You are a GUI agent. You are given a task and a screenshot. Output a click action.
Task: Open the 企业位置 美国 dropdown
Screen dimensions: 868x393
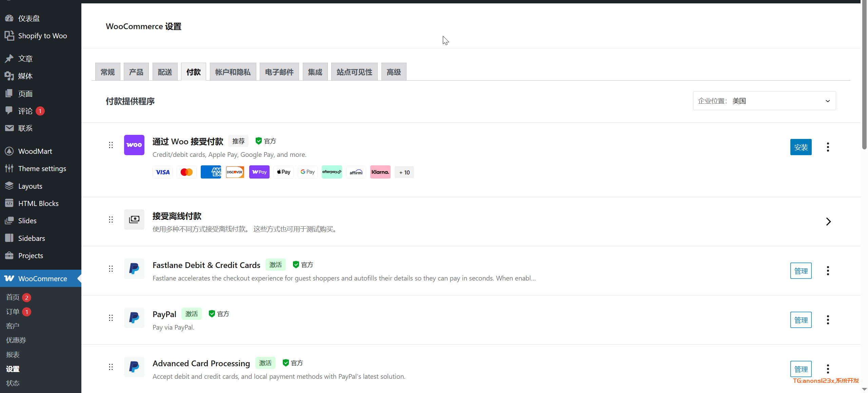(x=764, y=101)
